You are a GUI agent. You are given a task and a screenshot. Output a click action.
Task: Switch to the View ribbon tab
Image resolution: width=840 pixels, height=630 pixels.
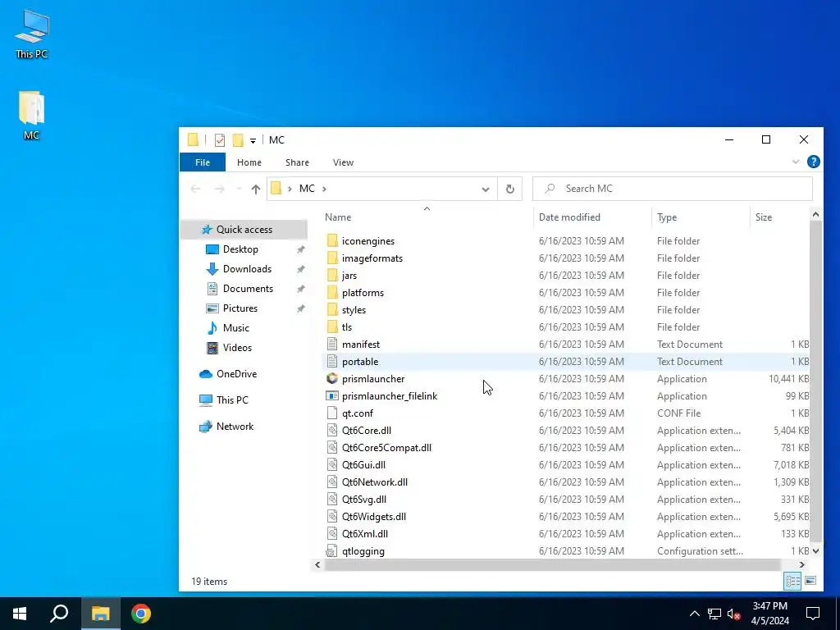pos(343,162)
